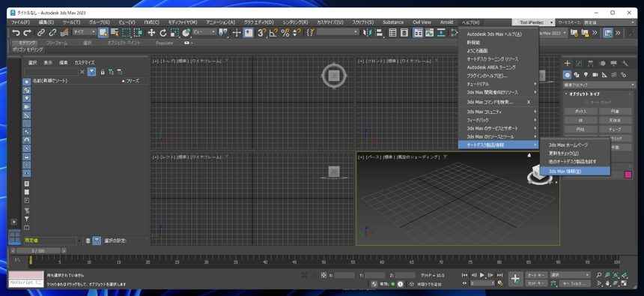644x296 pixels.
Task: Select the Cameras creation category icon
Action: point(595,75)
